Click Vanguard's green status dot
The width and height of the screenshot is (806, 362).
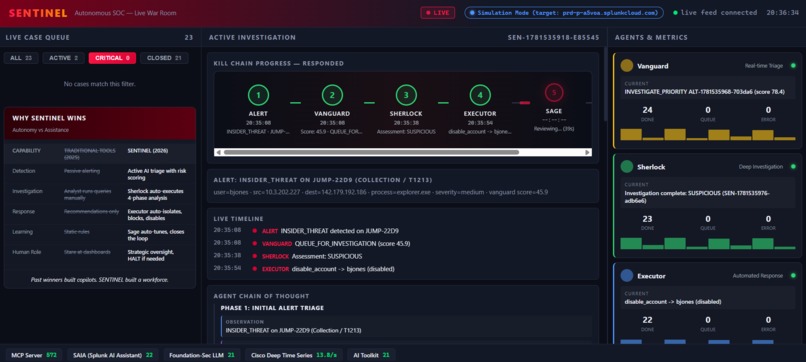pyautogui.click(x=793, y=66)
